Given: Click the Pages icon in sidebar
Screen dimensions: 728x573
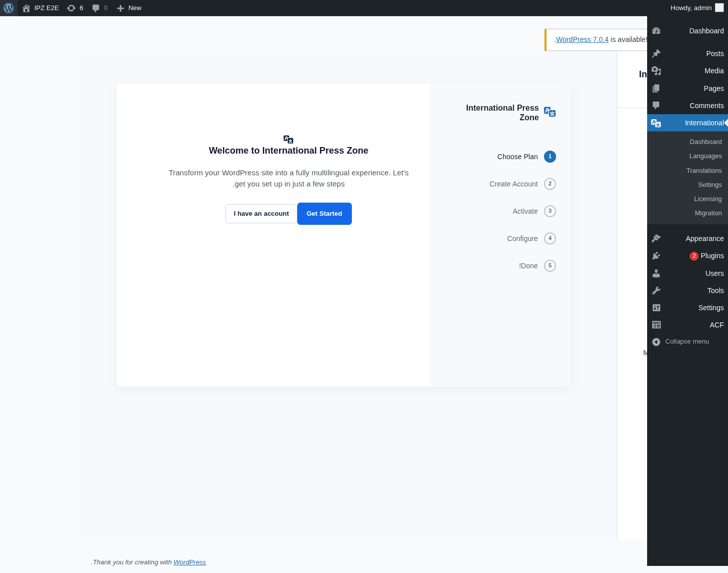Looking at the screenshot, I should coord(656,88).
